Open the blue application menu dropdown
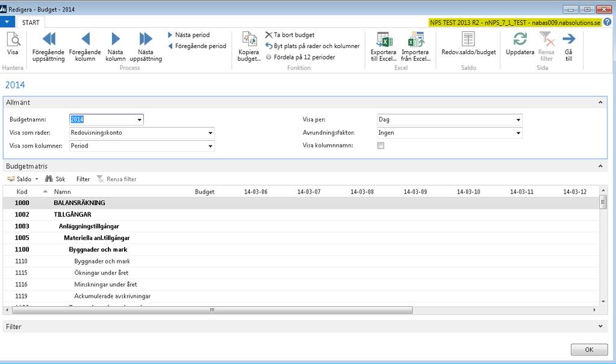Image resolution: width=616 pixels, height=364 pixels. [x=7, y=22]
